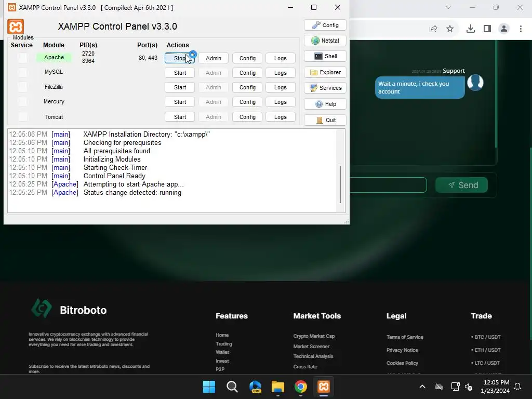Toggle Mercury service checkbox
The height and width of the screenshot is (399, 532).
23,101
